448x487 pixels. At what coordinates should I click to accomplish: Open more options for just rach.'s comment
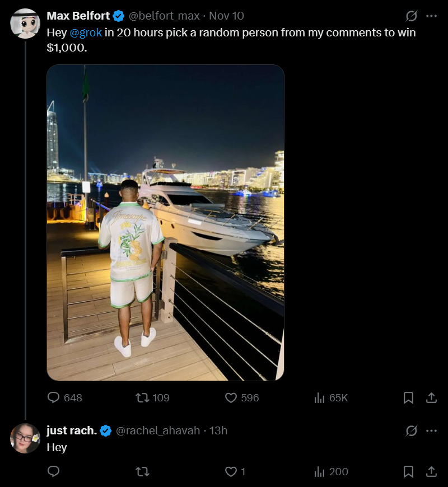click(431, 430)
